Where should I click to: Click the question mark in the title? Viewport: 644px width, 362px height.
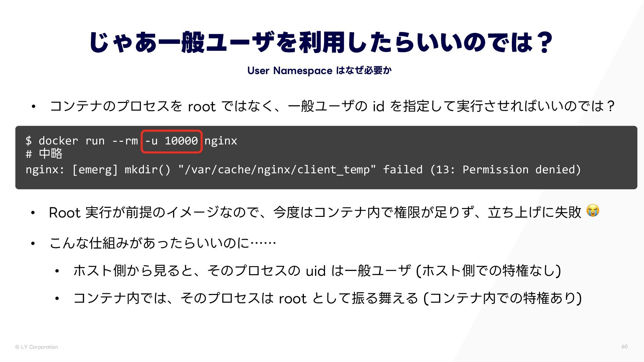(x=544, y=42)
